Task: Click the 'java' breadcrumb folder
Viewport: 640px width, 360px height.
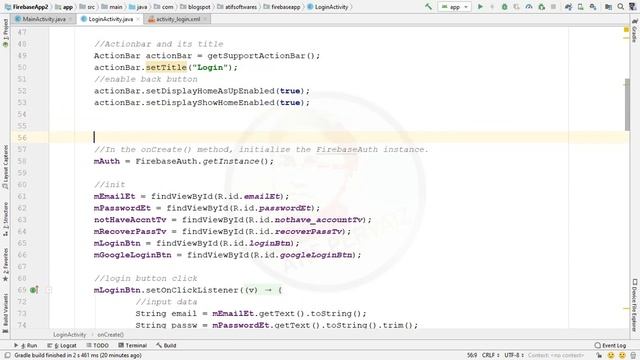Action: click(138, 7)
